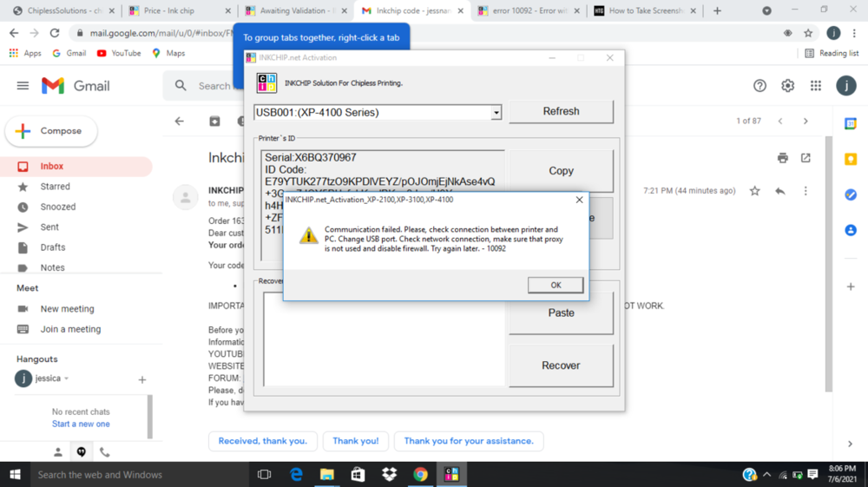Open the USB001 XP-4100 Series printer dropdown
The width and height of the screenshot is (868, 487).
pyautogui.click(x=496, y=112)
